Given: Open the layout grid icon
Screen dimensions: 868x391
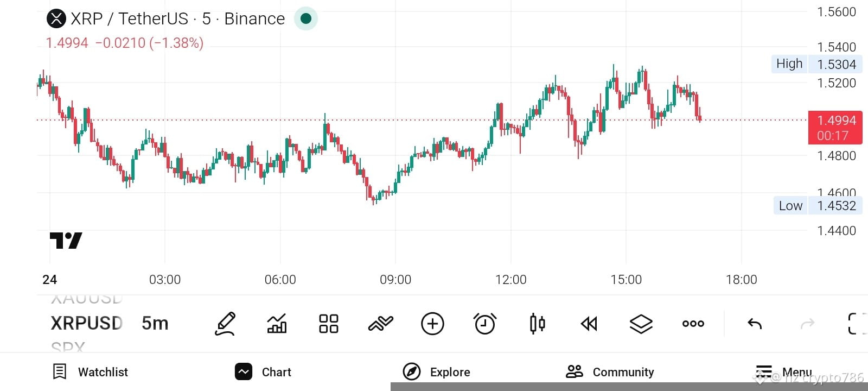Looking at the screenshot, I should click(329, 324).
